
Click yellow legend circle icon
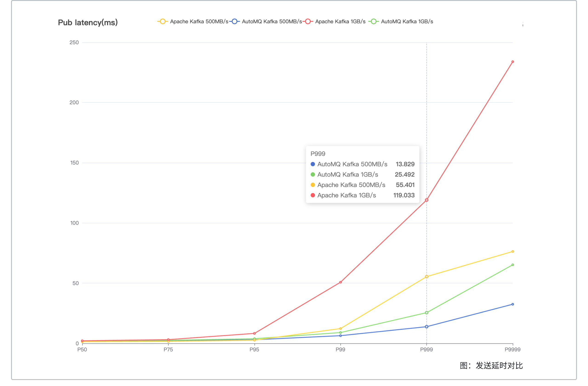pyautogui.click(x=163, y=22)
